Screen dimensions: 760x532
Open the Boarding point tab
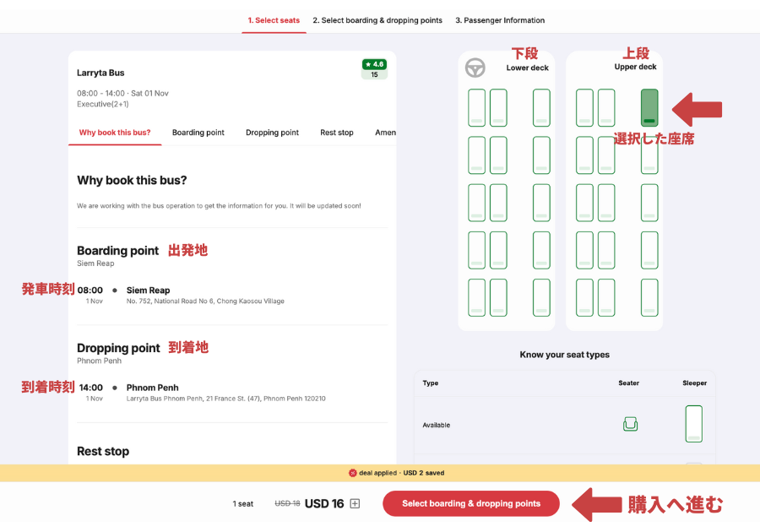click(x=198, y=133)
